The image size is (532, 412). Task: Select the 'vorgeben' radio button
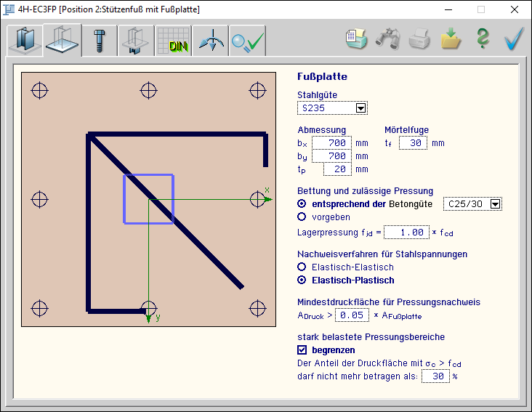302,217
